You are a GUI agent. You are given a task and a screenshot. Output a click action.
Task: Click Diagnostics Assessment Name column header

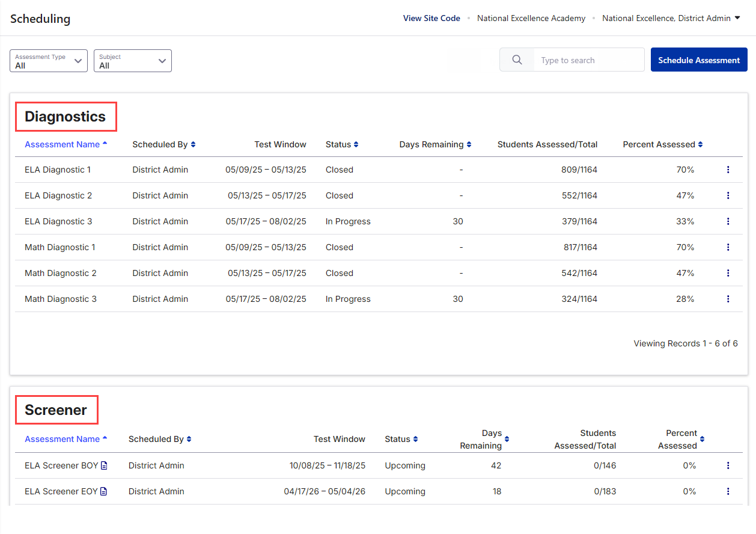click(x=66, y=144)
